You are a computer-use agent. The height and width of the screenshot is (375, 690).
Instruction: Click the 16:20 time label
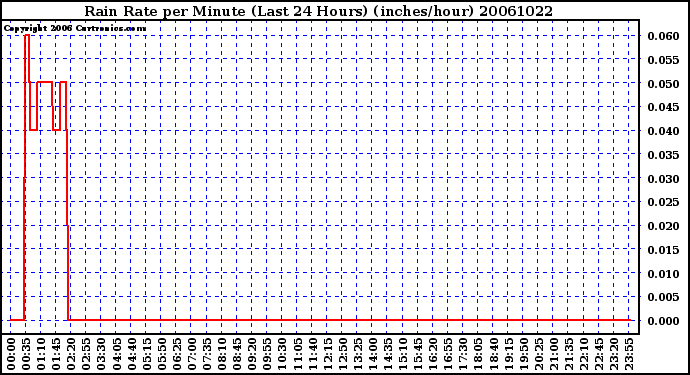[x=432, y=354]
